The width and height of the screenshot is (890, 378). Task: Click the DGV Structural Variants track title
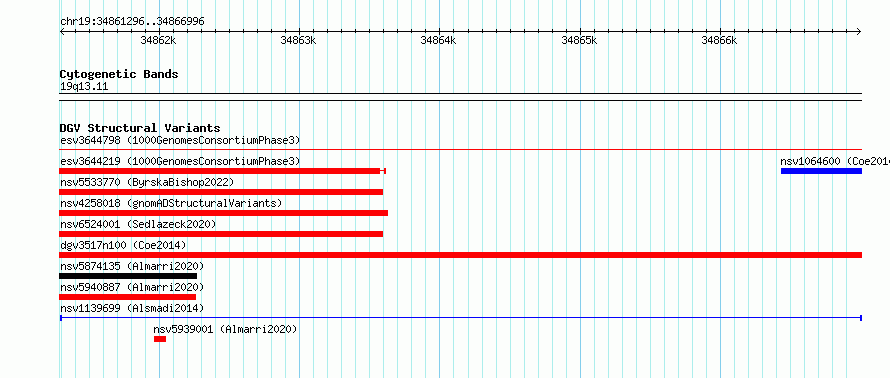[x=140, y=128]
